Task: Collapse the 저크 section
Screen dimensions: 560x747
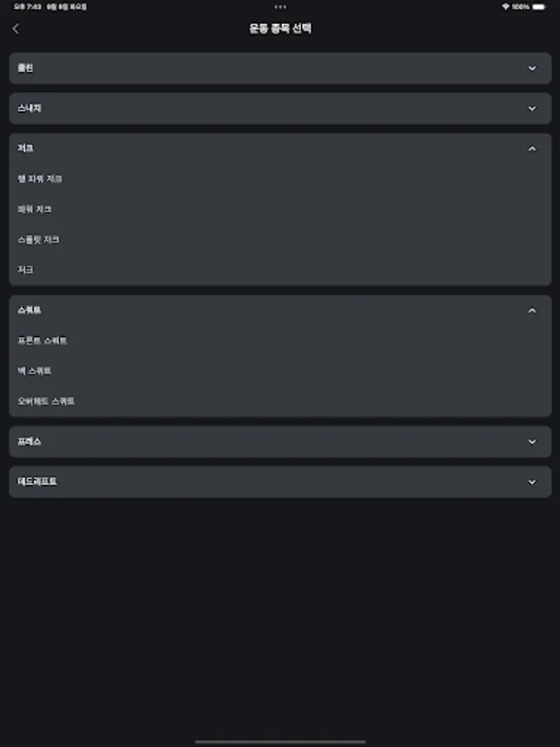Action: tap(280, 147)
